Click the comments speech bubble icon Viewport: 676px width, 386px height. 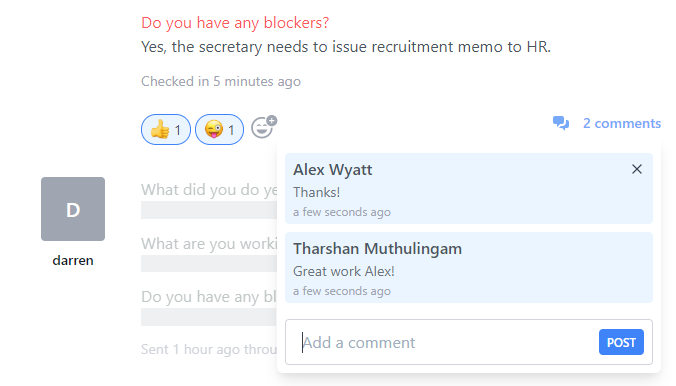pyautogui.click(x=561, y=123)
